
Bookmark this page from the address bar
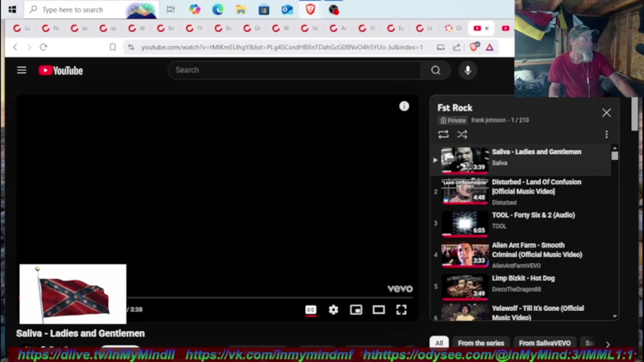[x=113, y=47]
